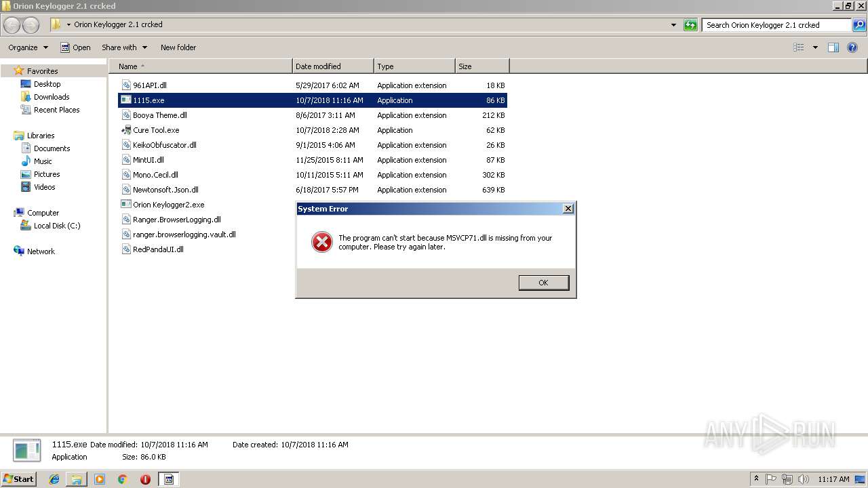Click the Windows Explorer taskbar icon
Image resolution: width=868 pixels, height=488 pixels.
click(x=77, y=479)
